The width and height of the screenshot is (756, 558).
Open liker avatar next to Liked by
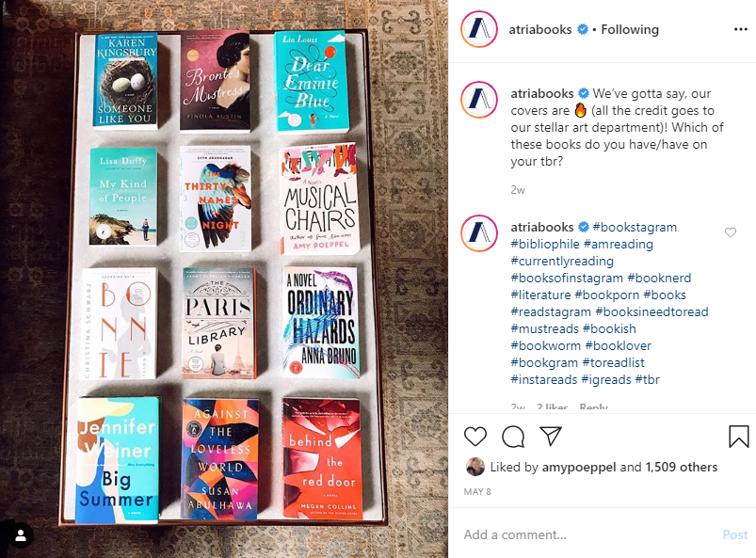point(475,467)
